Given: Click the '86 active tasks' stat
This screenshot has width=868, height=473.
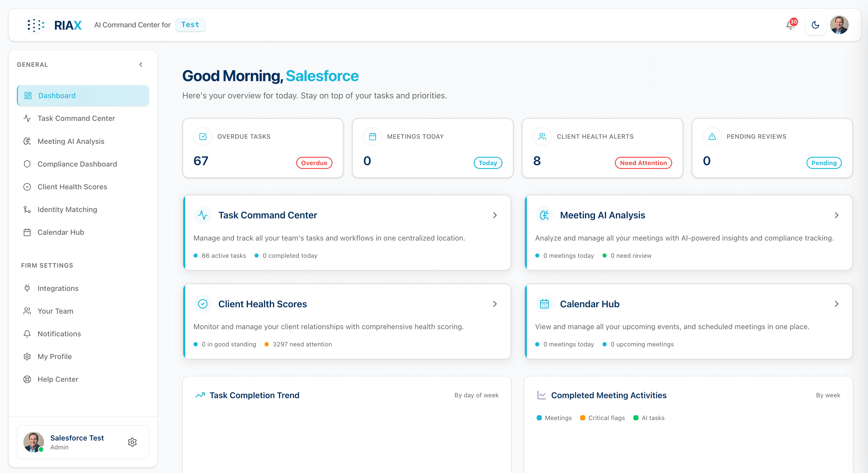Looking at the screenshot, I should pos(220,255).
